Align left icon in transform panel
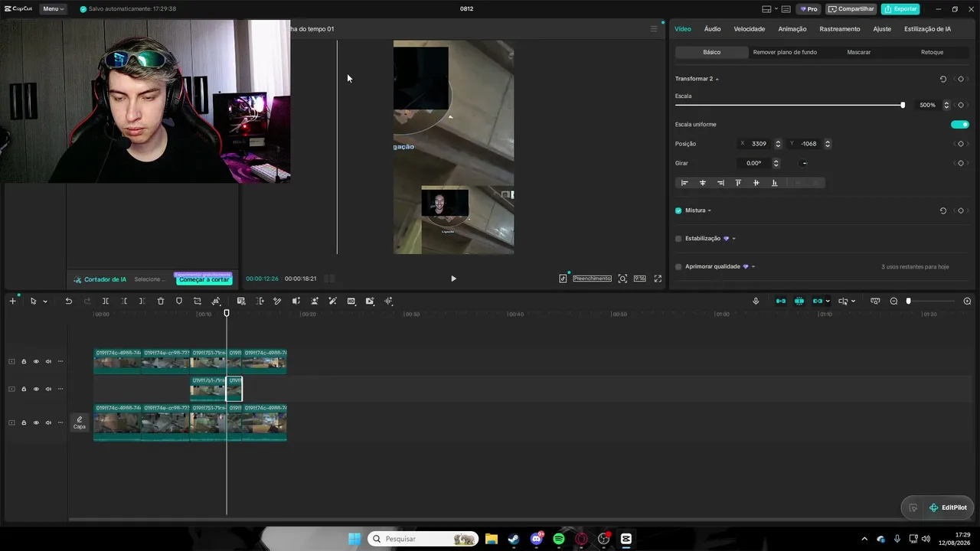Image resolution: width=980 pixels, height=551 pixels. click(x=684, y=183)
